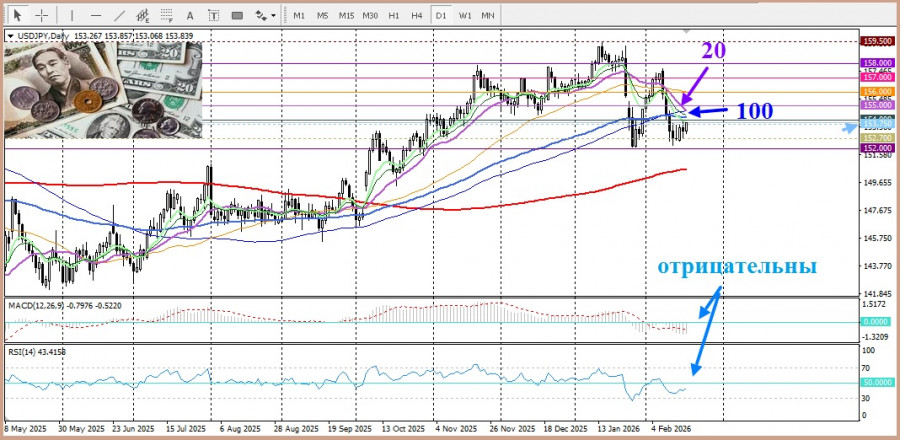Select the trendline drawing tool

point(119,15)
